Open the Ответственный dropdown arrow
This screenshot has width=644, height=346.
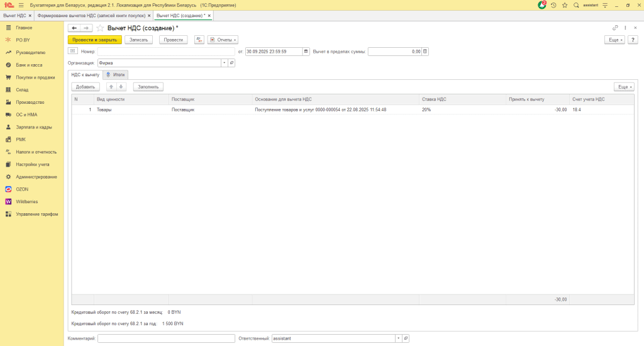coord(397,338)
